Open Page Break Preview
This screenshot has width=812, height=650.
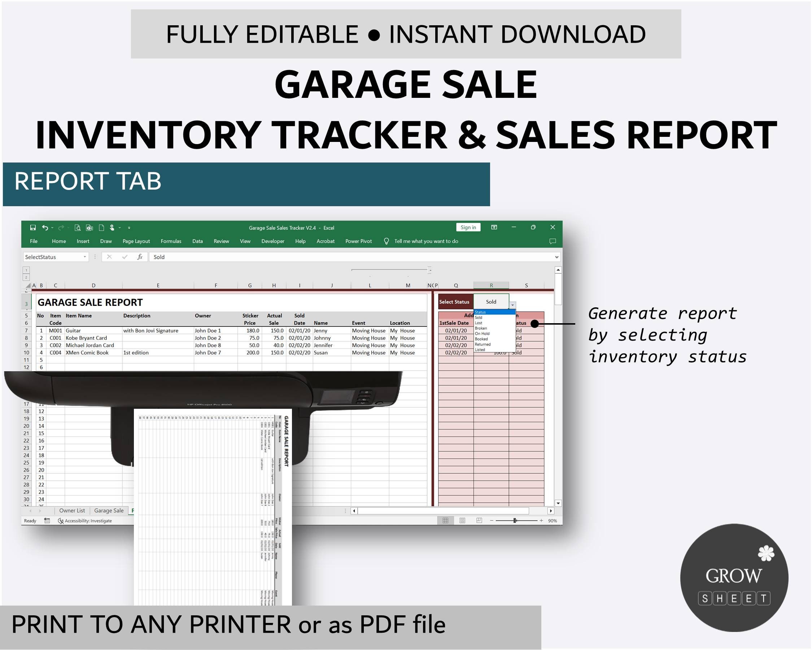(x=480, y=520)
